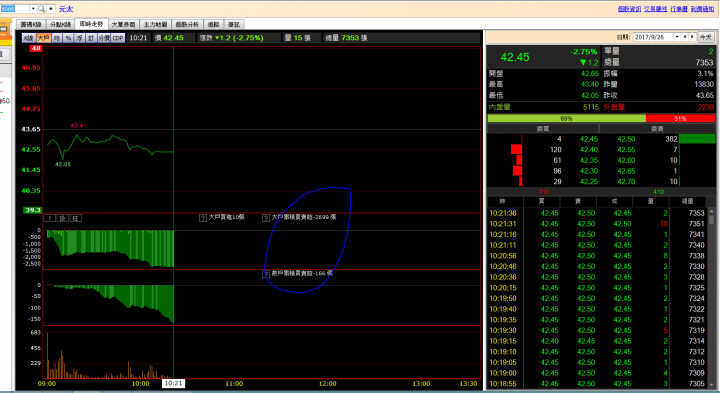The width and height of the screenshot is (720, 393).
Task: Switch to the 大單券商 tab
Action: point(124,24)
